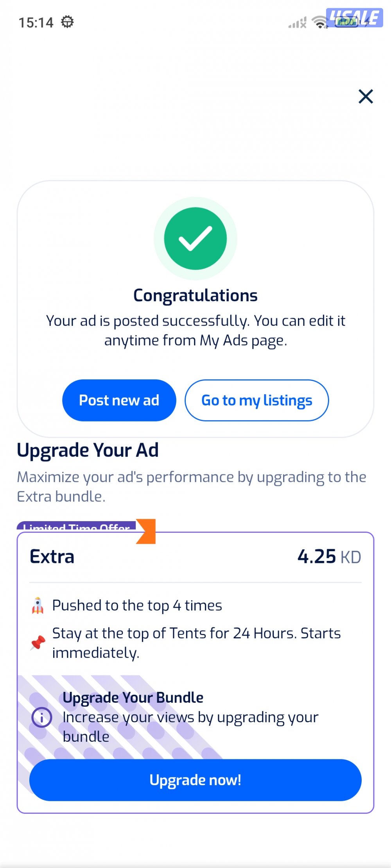The width and height of the screenshot is (391, 868).
Task: Tap the settings gear in status bar
Action: coord(67,22)
